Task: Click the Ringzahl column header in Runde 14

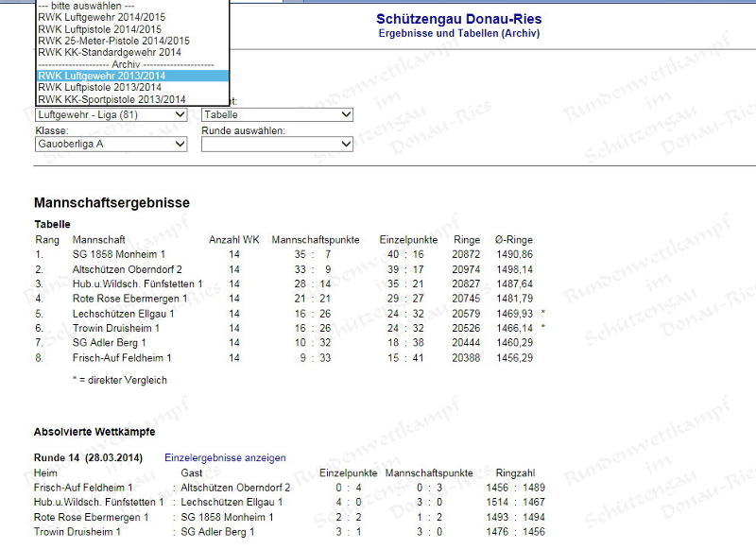Action: [515, 473]
